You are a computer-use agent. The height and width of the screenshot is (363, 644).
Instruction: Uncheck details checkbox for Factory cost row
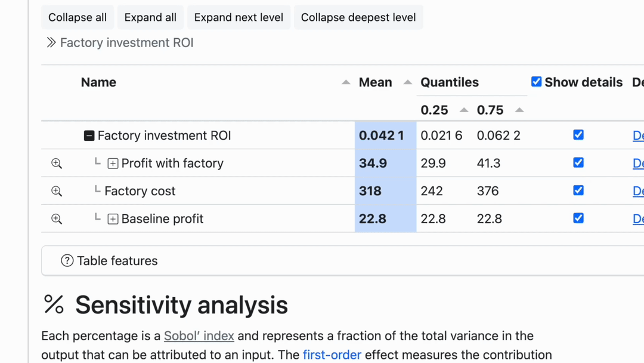tap(578, 190)
